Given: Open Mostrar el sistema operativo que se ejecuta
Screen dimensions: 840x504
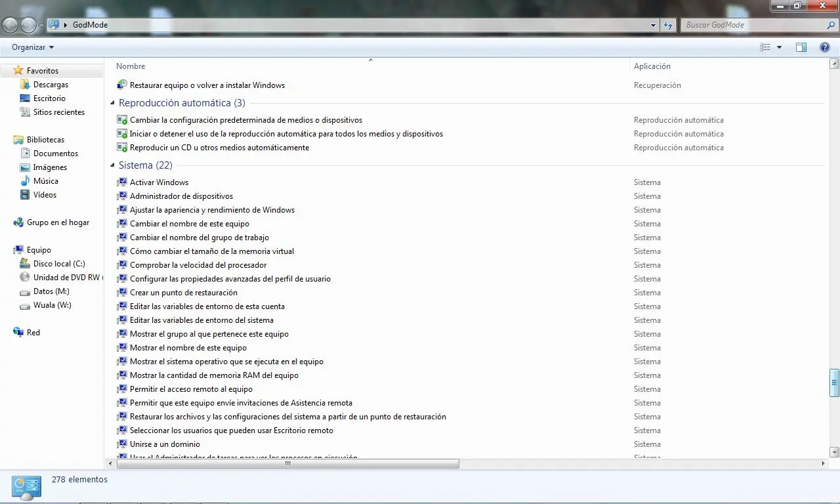Looking at the screenshot, I should tap(226, 362).
